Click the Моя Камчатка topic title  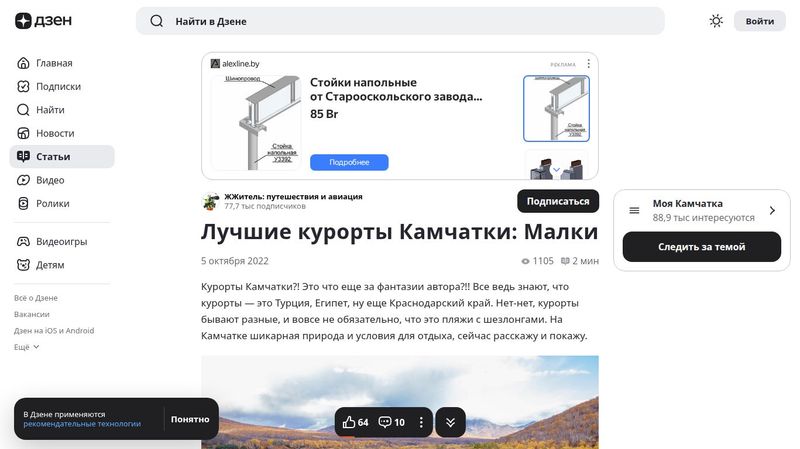point(688,203)
